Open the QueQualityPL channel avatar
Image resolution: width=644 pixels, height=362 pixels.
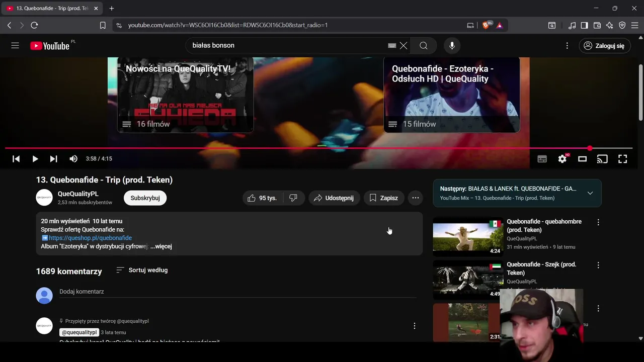coord(44,198)
